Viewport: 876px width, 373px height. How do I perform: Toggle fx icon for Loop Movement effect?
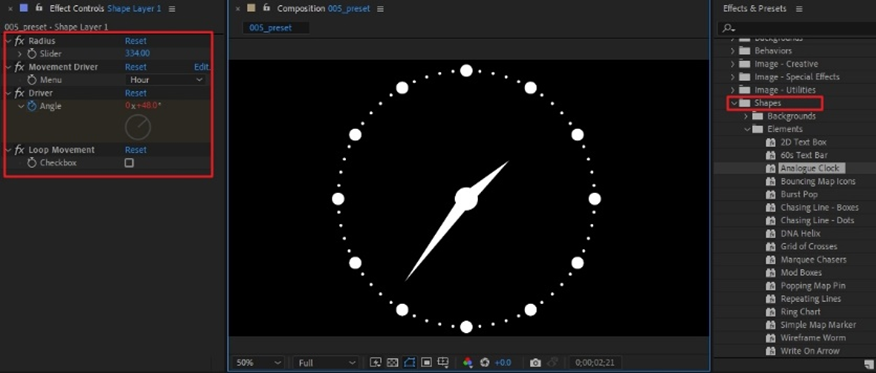click(20, 150)
